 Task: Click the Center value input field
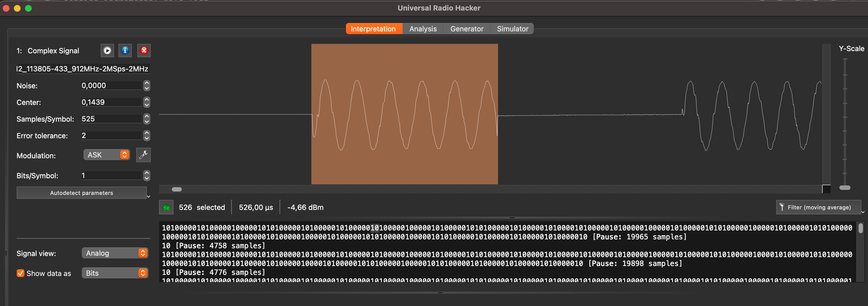[x=111, y=102]
